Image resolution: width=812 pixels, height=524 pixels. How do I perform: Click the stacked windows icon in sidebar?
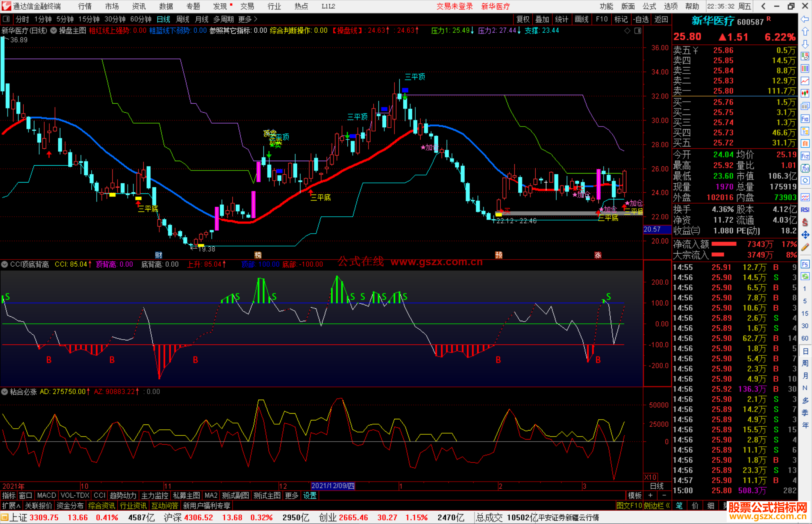pos(805,106)
